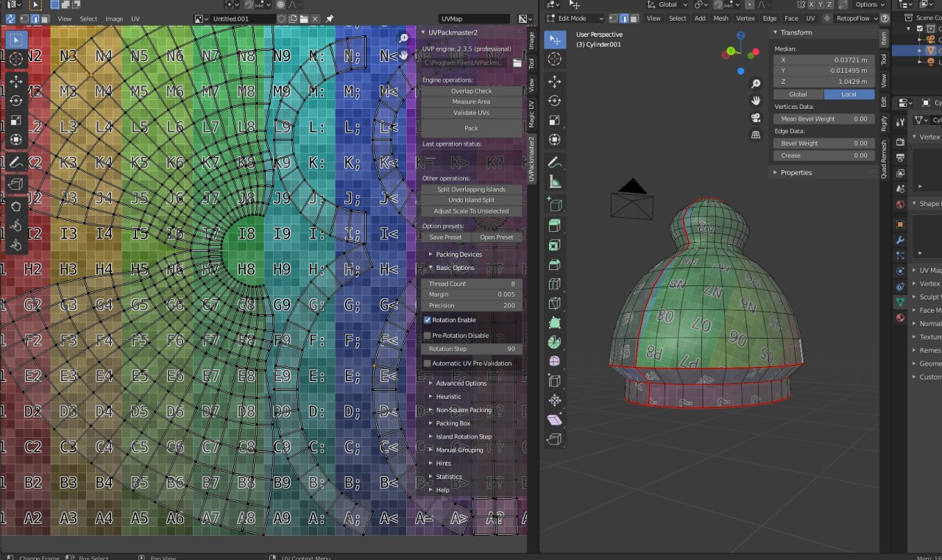Open the UVPackmaster2 vertical sidebar tab
Image resolution: width=942 pixels, height=560 pixels.
tap(532, 158)
